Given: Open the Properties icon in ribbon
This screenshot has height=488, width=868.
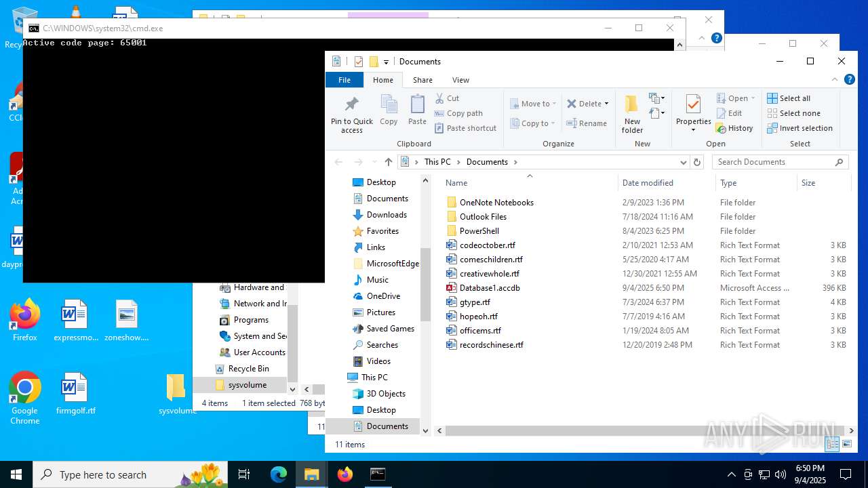Looking at the screenshot, I should (x=693, y=104).
